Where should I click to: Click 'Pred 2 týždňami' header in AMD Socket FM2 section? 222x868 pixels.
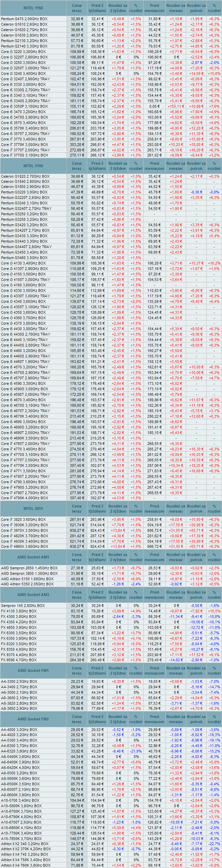97,719
